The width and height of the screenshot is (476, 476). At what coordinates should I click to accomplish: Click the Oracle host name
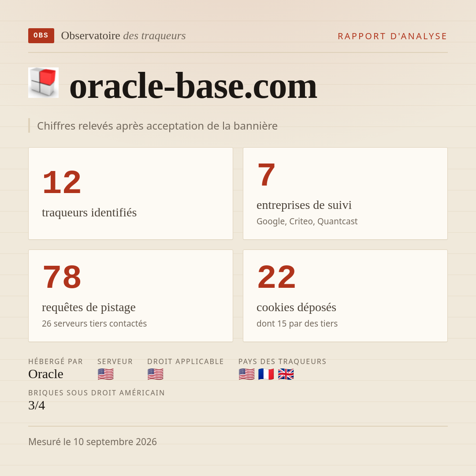46,374
